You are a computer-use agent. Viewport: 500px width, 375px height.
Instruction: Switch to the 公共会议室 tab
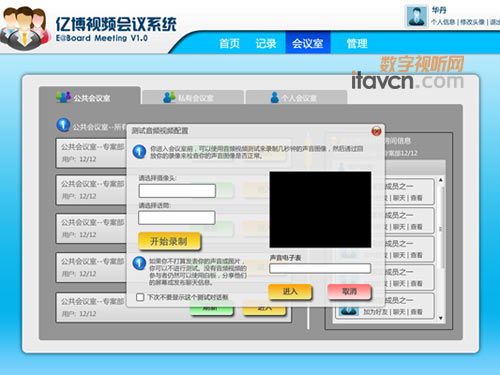[x=90, y=96]
